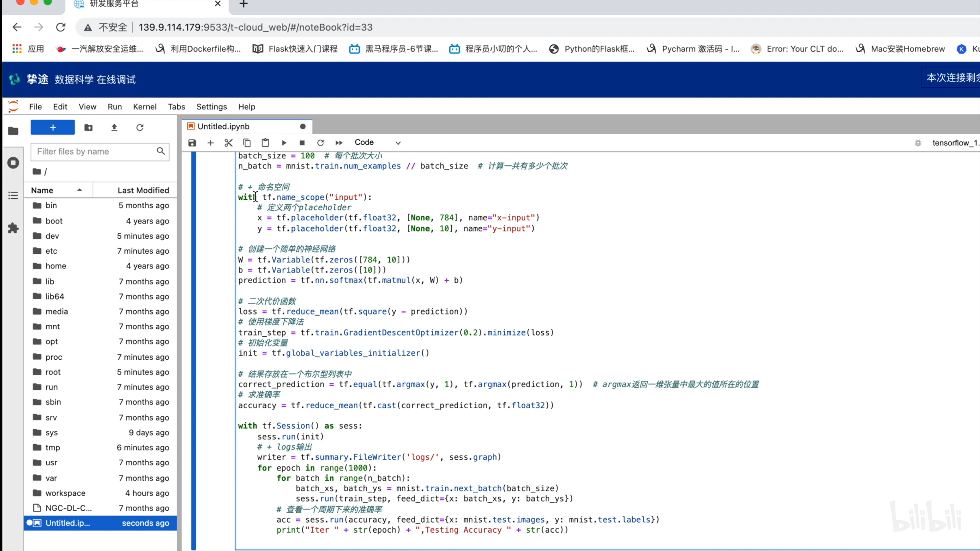Open the Running Terminals and Kernels sidebar
This screenshot has width=980, height=551.
pos(13,163)
